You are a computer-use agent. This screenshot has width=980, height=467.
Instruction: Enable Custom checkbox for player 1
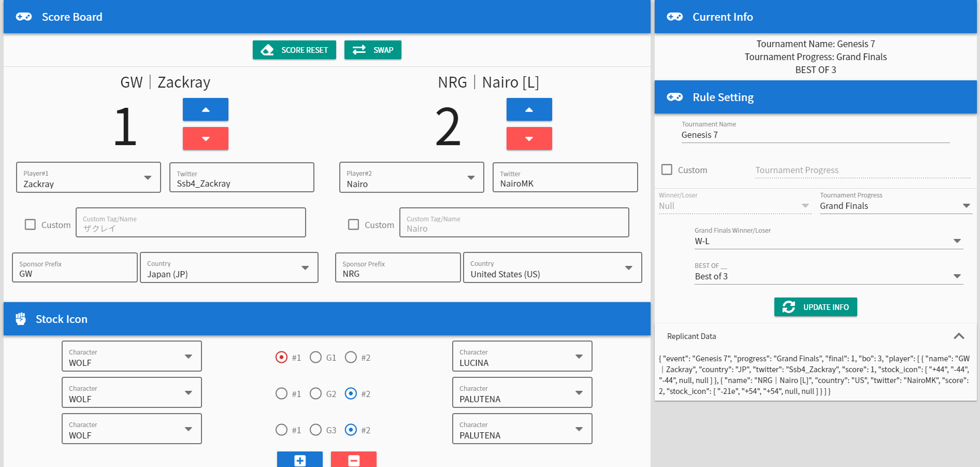[31, 224]
